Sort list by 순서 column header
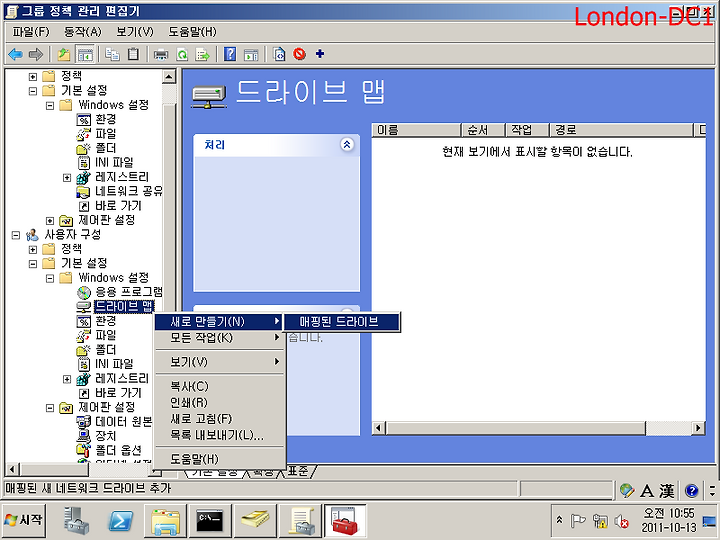 (484, 130)
